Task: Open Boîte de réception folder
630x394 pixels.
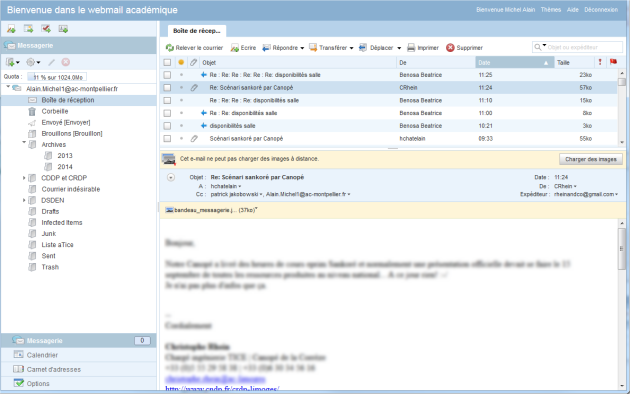Action: (x=68, y=100)
